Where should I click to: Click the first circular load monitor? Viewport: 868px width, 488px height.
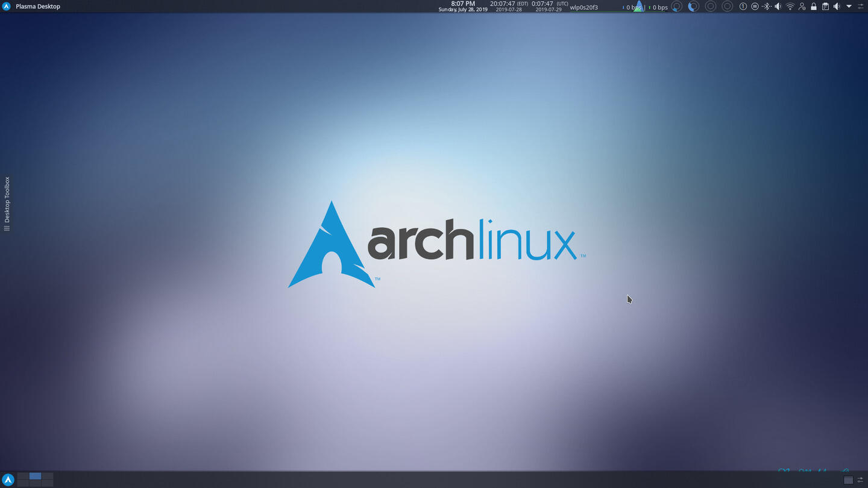(x=677, y=7)
